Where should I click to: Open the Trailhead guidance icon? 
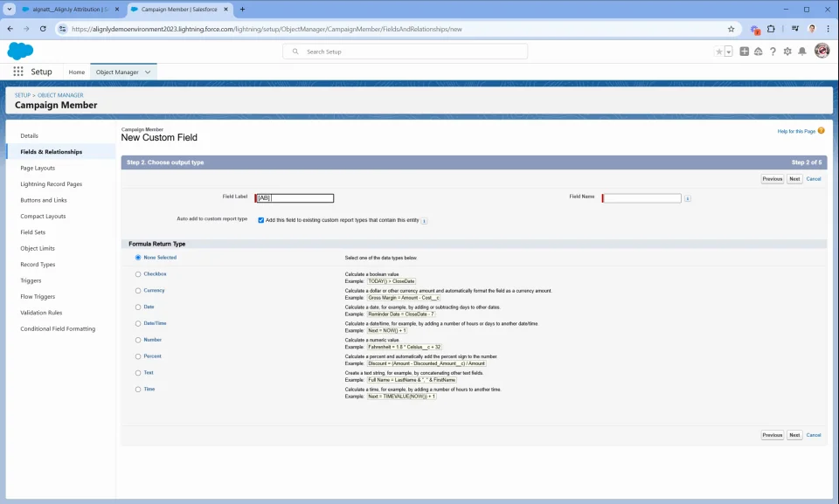click(x=759, y=52)
